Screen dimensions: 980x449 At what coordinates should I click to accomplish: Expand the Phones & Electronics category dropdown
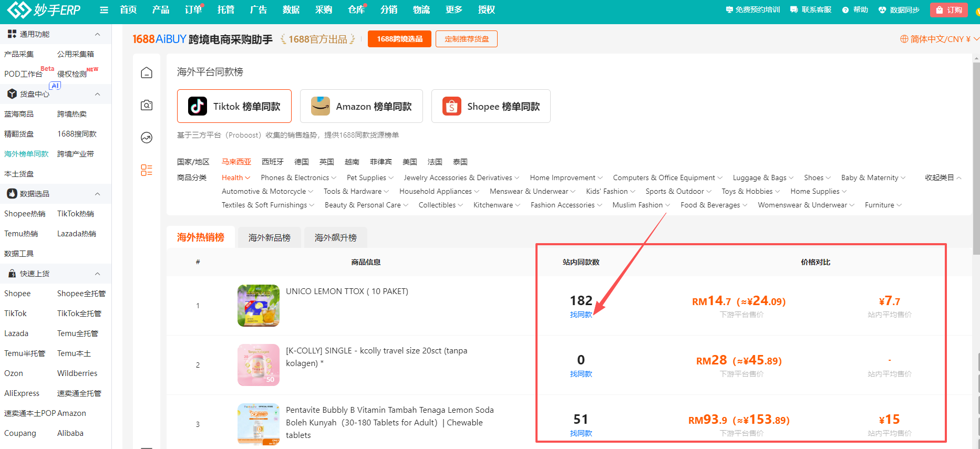pyautogui.click(x=298, y=177)
